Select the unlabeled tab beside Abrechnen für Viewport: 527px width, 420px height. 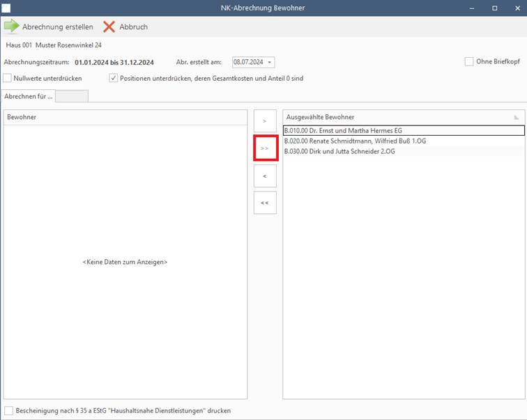coord(72,96)
